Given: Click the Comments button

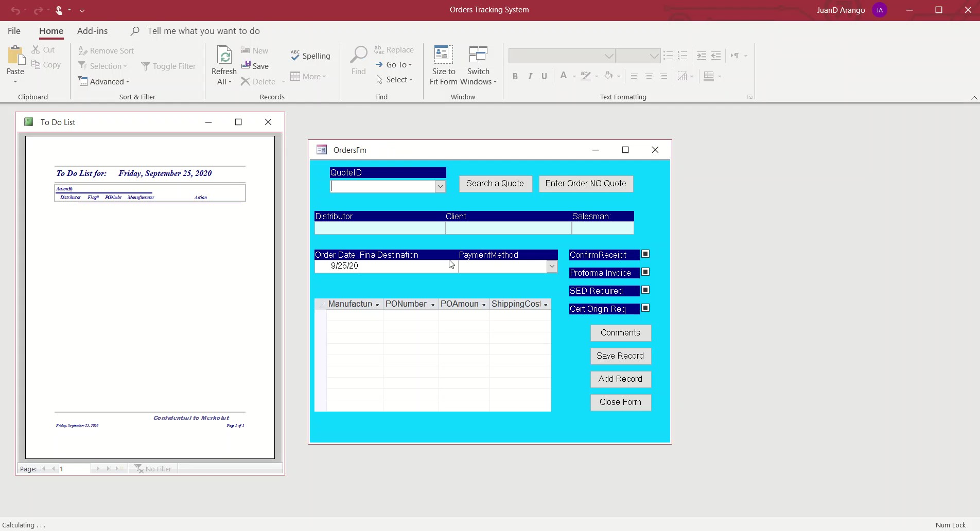Looking at the screenshot, I should (620, 333).
